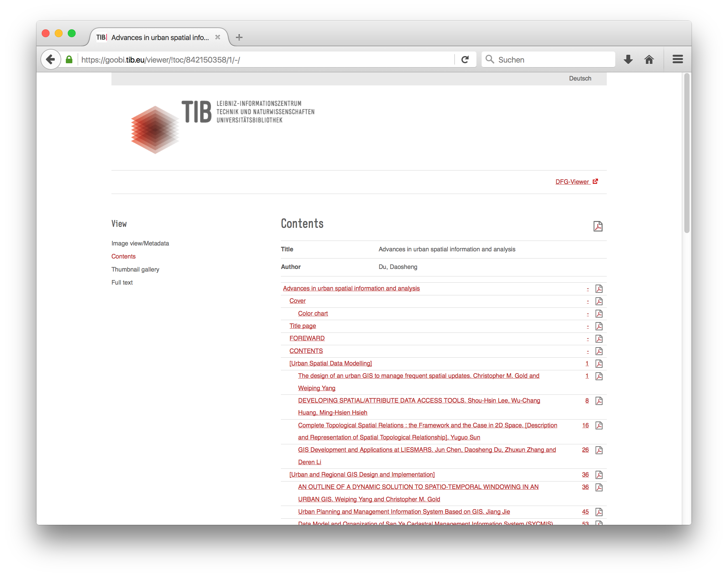Image resolution: width=728 pixels, height=577 pixels.
Task: Download PDF icon in the CONTENTS row
Action: 599,351
